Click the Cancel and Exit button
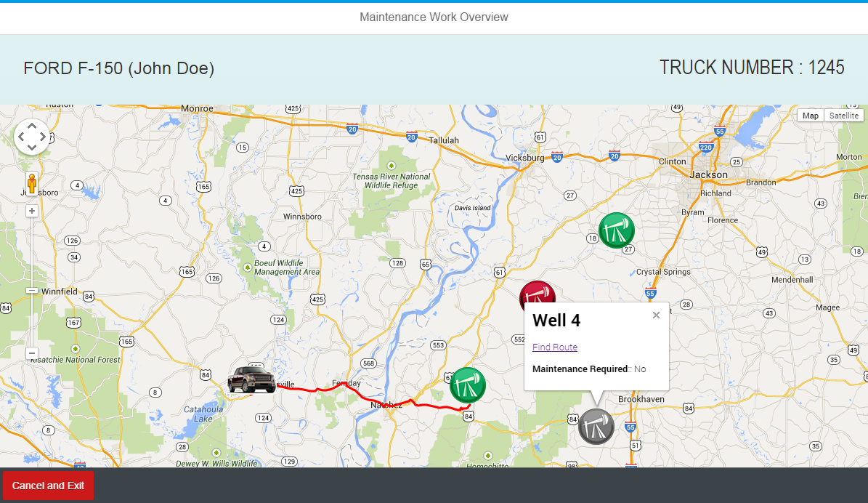This screenshot has height=503, width=868. click(48, 486)
